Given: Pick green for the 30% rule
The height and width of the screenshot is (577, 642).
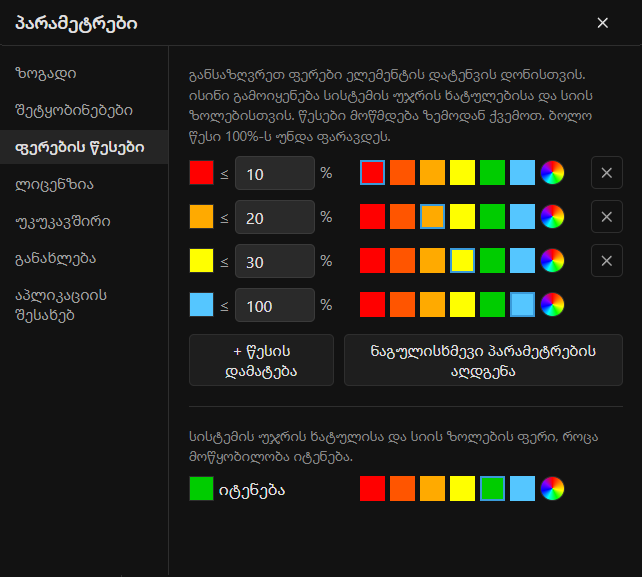Looking at the screenshot, I should (x=492, y=261).
